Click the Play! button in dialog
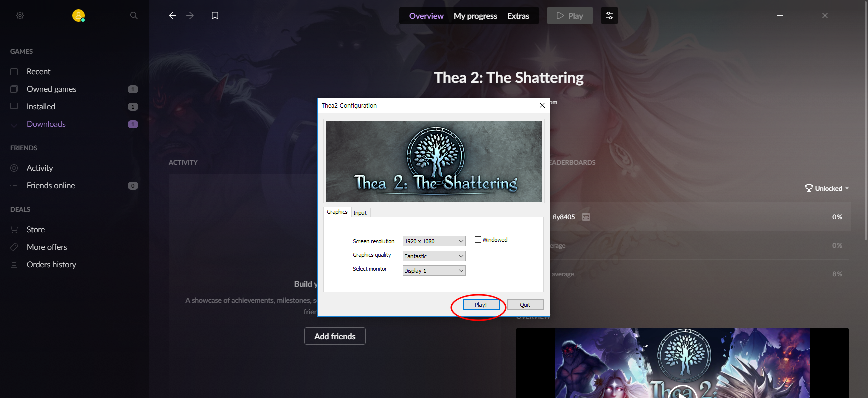The image size is (868, 398). tap(481, 305)
